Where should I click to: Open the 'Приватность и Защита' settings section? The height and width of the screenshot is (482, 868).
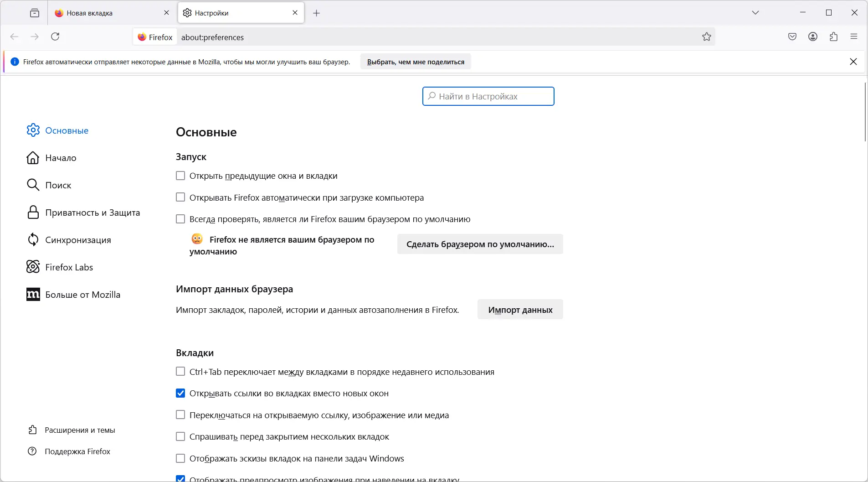point(92,212)
